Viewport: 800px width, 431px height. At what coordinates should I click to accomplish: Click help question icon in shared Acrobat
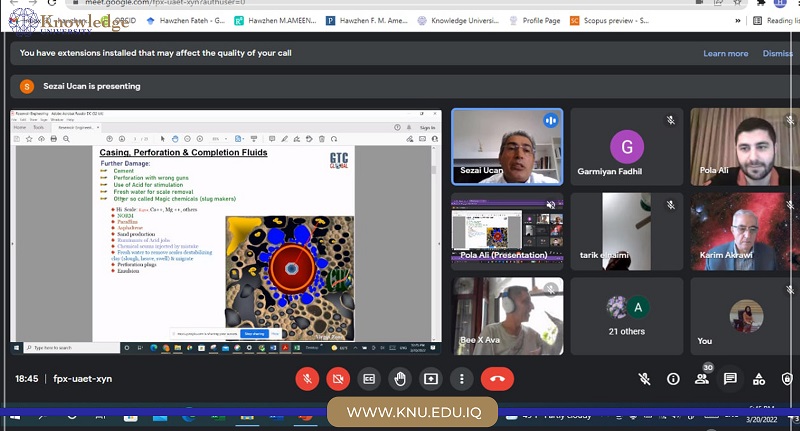(x=397, y=128)
